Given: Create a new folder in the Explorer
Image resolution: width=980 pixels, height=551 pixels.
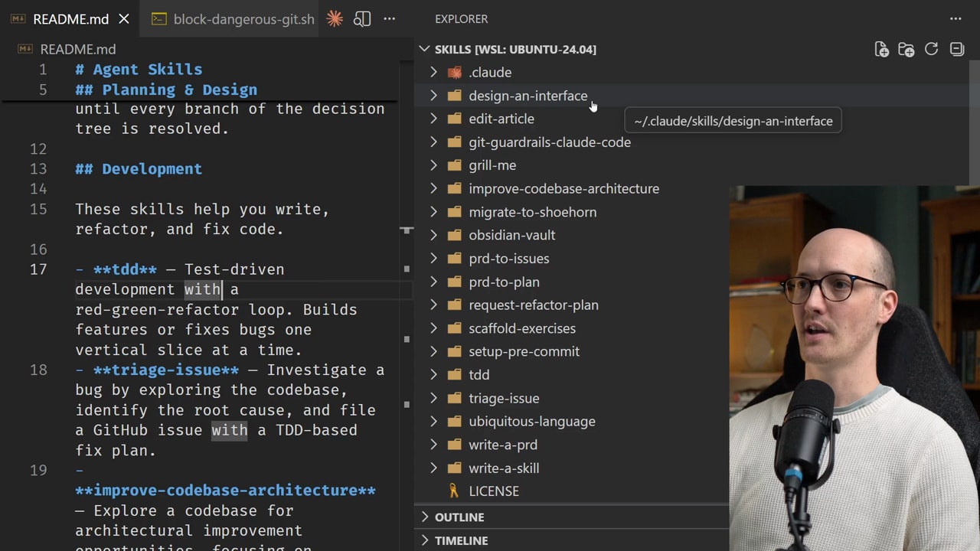Looking at the screenshot, I should pyautogui.click(x=906, y=49).
